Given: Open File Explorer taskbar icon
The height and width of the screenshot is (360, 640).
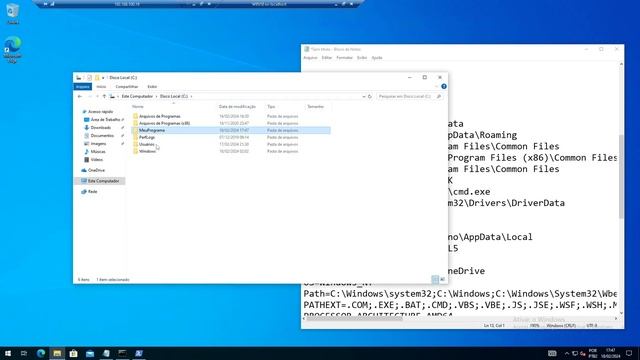Looking at the screenshot, I should 57,353.
